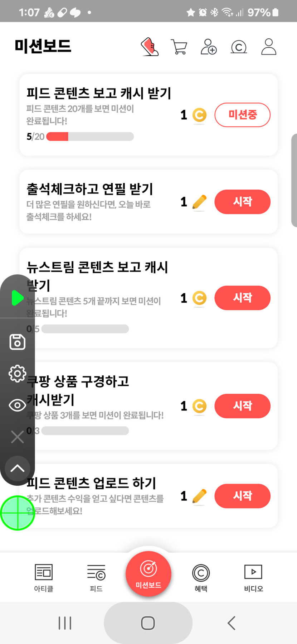Switch to the 피드 tab
The width and height of the screenshot is (297, 644).
[96, 577]
